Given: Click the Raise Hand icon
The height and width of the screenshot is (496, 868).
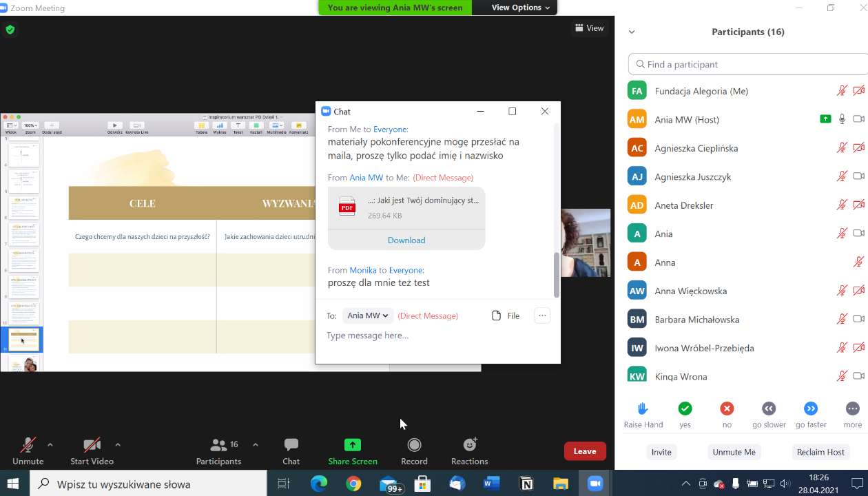Looking at the screenshot, I should tap(643, 409).
